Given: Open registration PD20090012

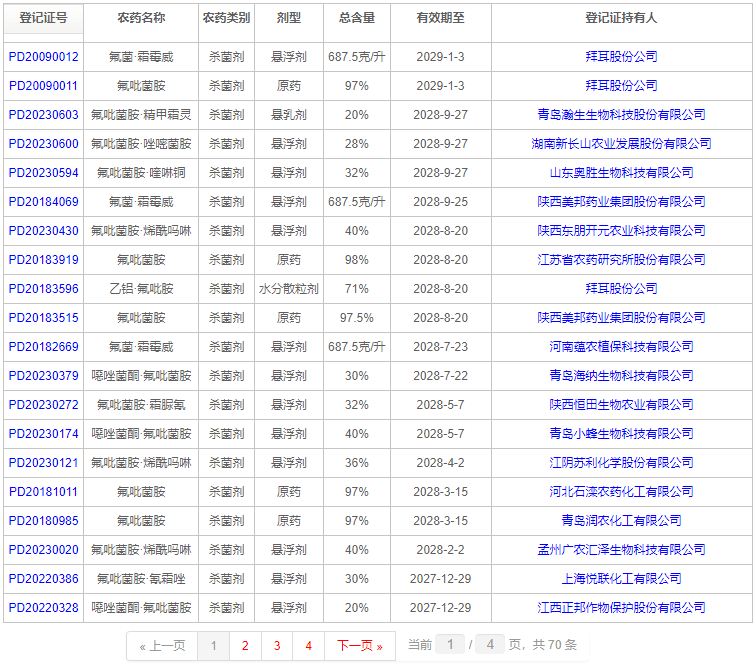Looking at the screenshot, I should pyautogui.click(x=43, y=57).
